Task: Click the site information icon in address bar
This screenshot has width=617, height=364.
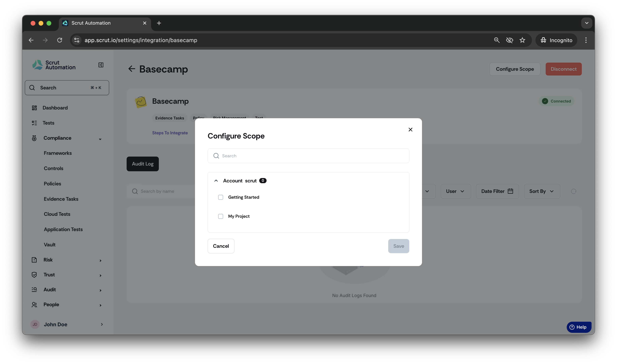Action: [77, 40]
